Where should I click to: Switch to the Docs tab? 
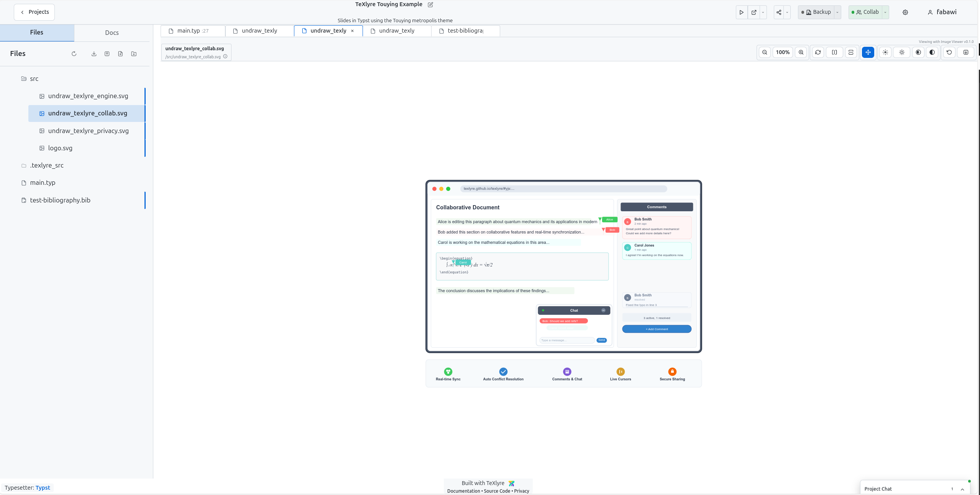[112, 33]
